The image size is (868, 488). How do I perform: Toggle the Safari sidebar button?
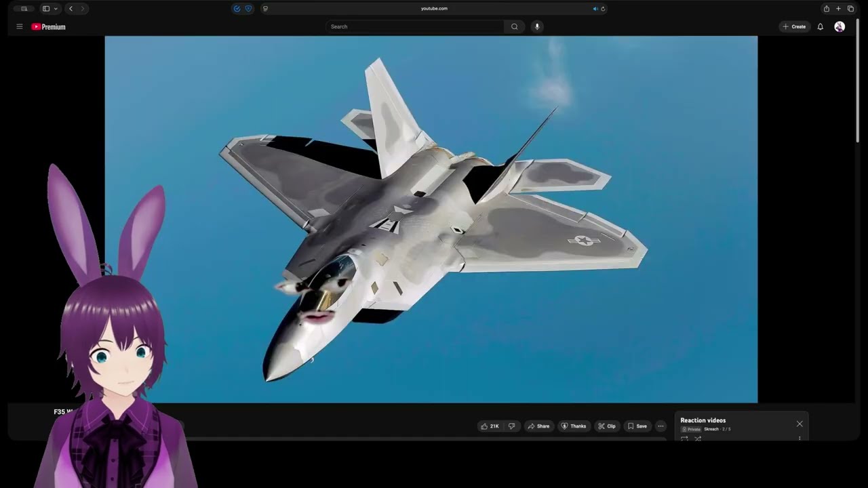click(x=46, y=9)
